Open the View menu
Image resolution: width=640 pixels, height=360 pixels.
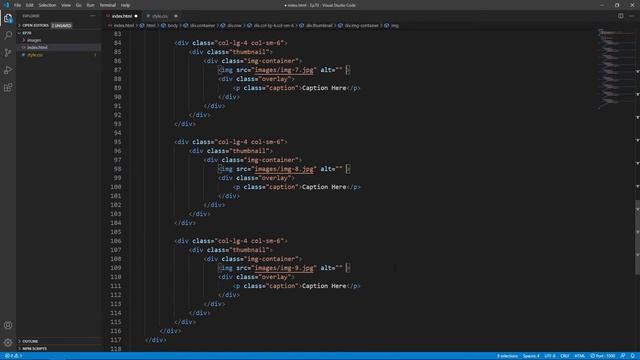66,5
